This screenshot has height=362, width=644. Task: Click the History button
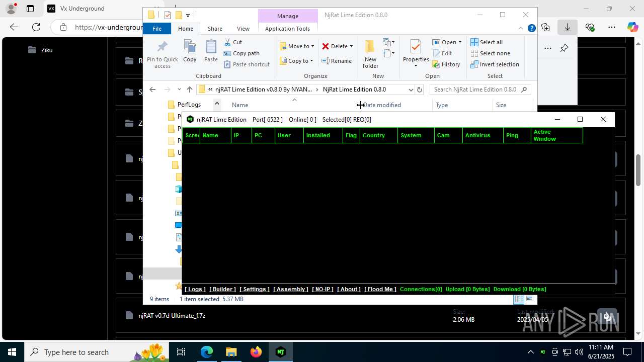tap(446, 64)
